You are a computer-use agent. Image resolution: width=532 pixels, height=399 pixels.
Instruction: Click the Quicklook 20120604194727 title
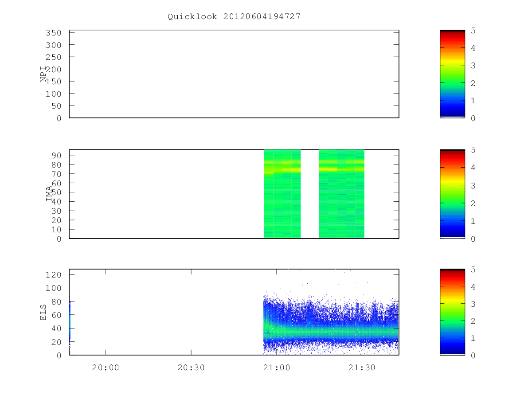click(234, 16)
